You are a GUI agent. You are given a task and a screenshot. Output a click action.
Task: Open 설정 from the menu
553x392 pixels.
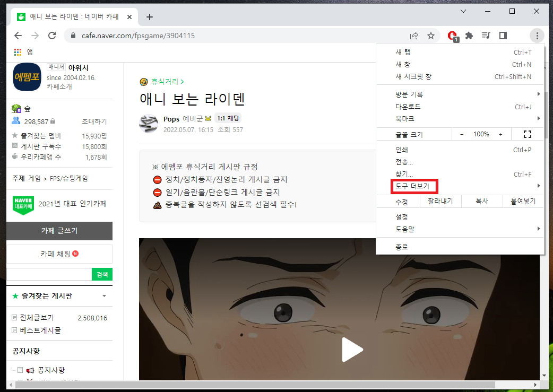point(460,217)
